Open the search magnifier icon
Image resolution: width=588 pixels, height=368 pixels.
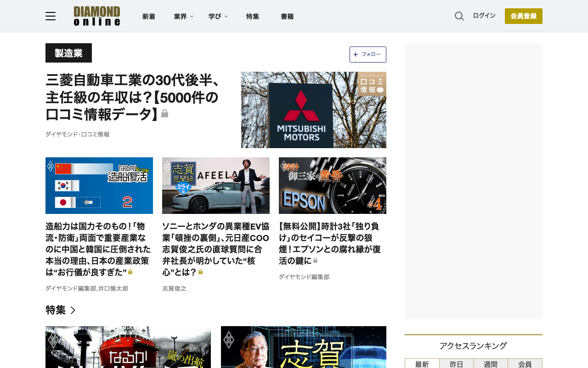point(459,16)
